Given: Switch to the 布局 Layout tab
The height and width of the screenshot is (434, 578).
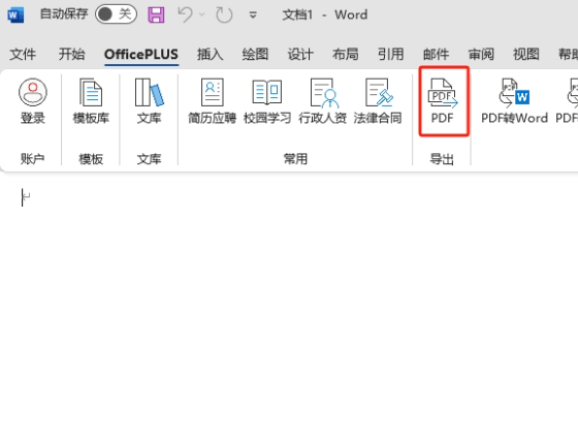Looking at the screenshot, I should (x=345, y=54).
